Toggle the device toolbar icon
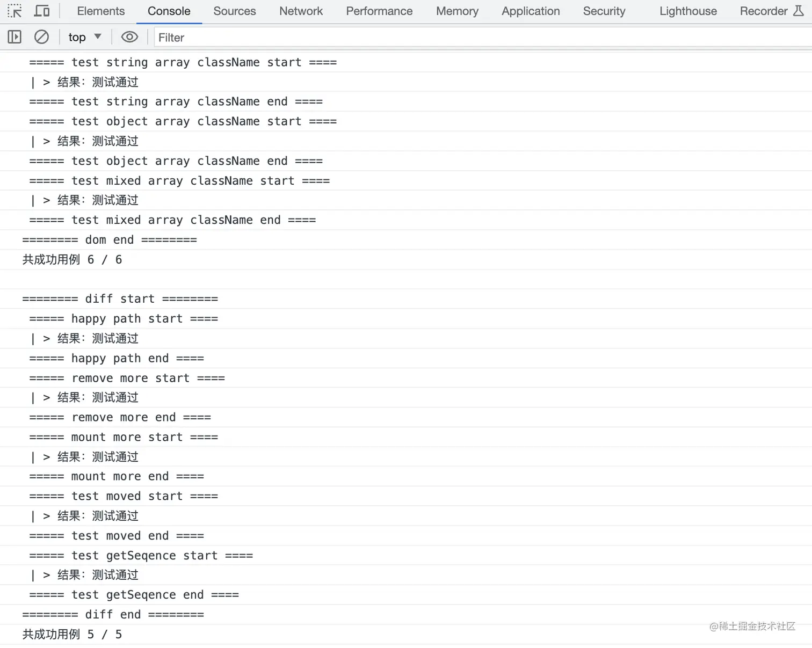This screenshot has width=812, height=648. coord(42,11)
